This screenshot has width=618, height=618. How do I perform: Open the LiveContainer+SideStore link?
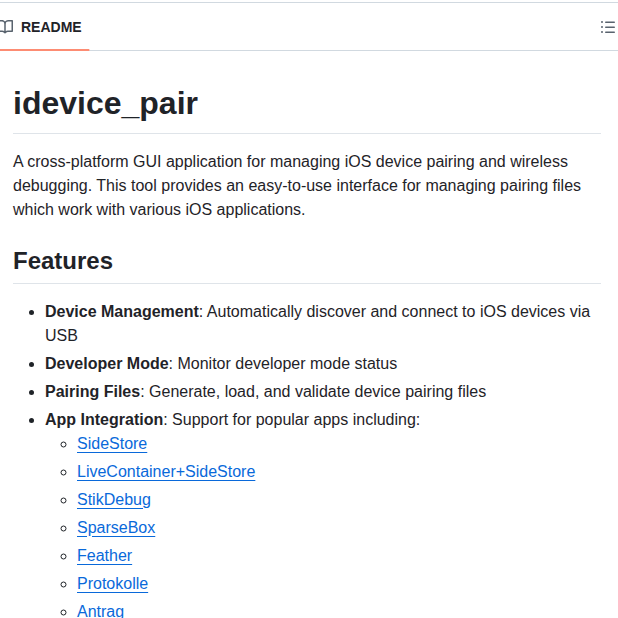(166, 472)
